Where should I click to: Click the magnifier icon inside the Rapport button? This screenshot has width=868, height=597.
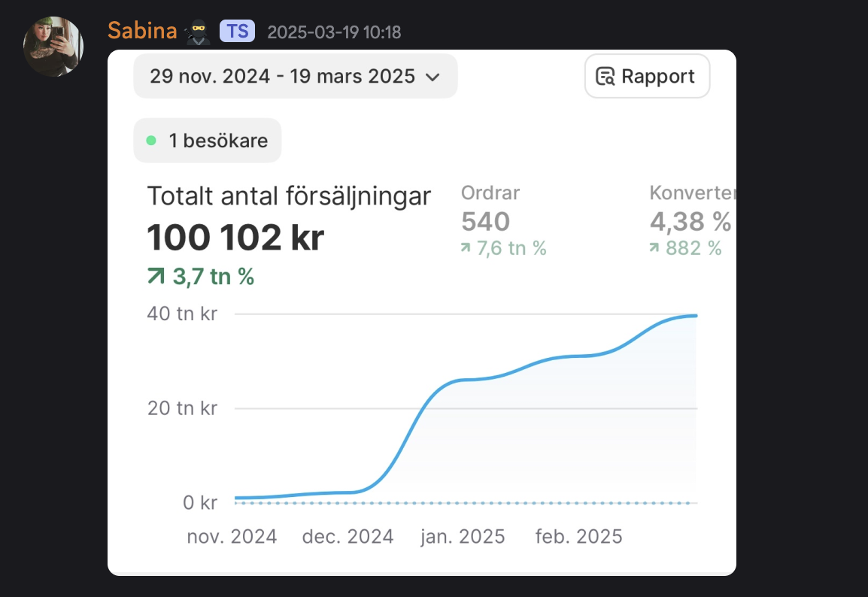coord(605,77)
